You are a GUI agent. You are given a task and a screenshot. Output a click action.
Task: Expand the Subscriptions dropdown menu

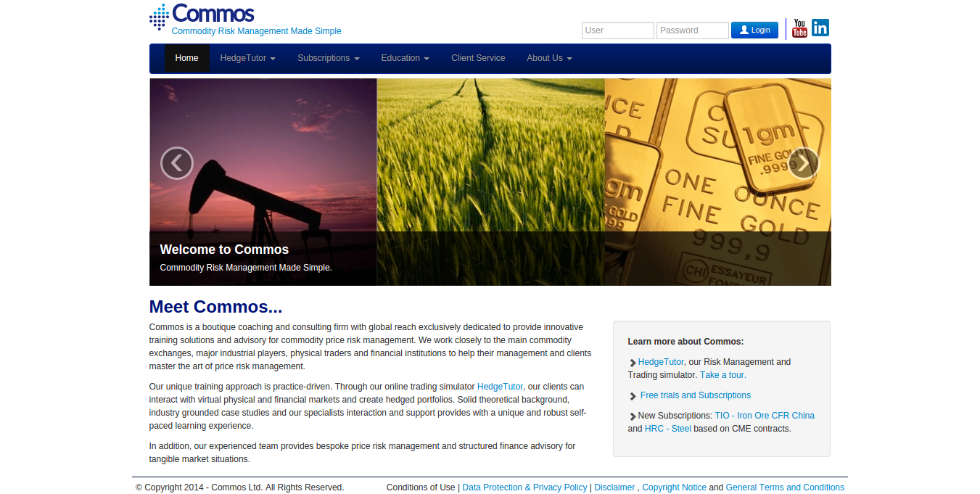tap(329, 58)
